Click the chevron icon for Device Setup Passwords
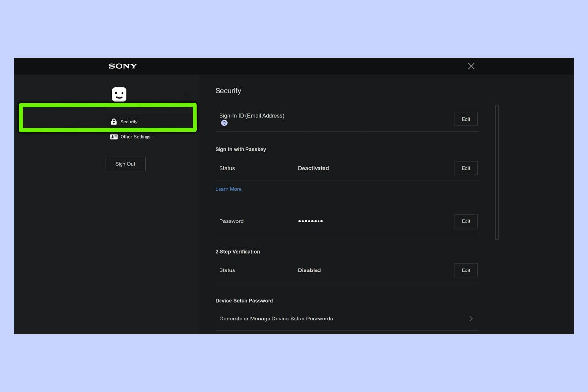Viewport: 588px width, 392px height. point(471,318)
